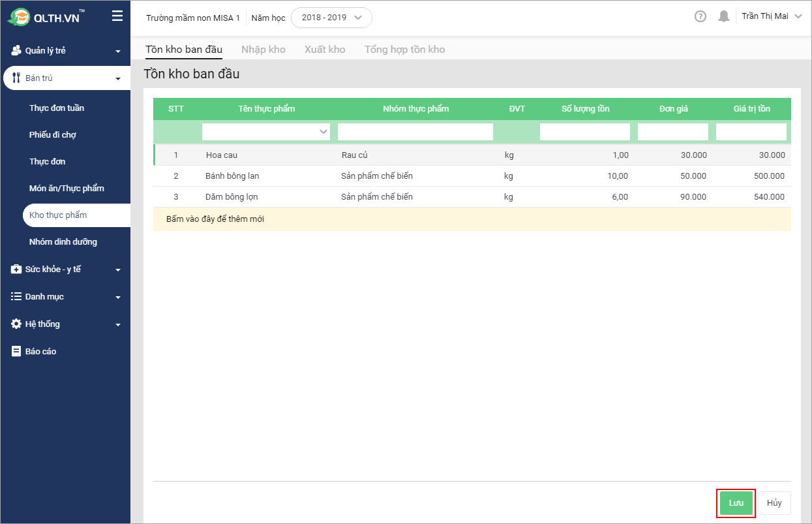Open the Trần Thị Mai user menu

[771, 16]
